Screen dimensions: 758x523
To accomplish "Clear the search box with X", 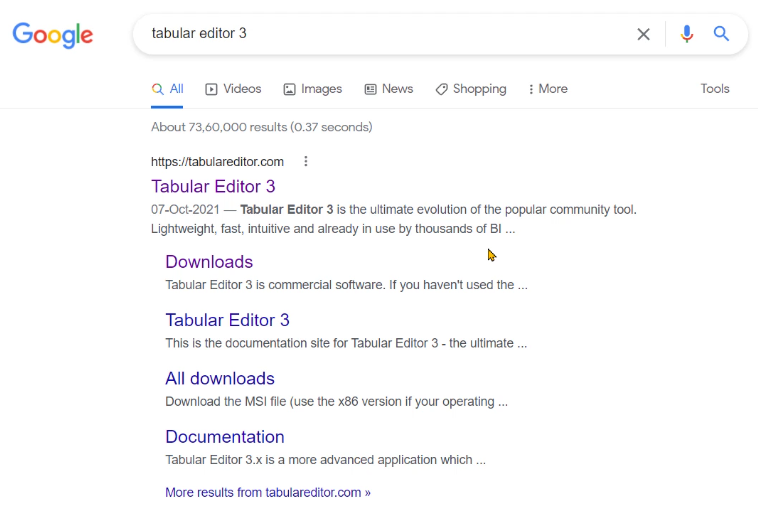I will click(x=643, y=34).
